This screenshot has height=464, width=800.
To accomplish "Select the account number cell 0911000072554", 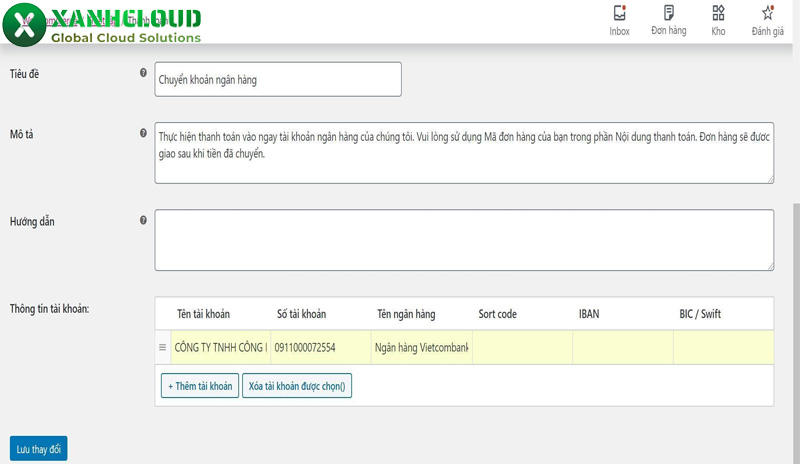I will [x=320, y=348].
